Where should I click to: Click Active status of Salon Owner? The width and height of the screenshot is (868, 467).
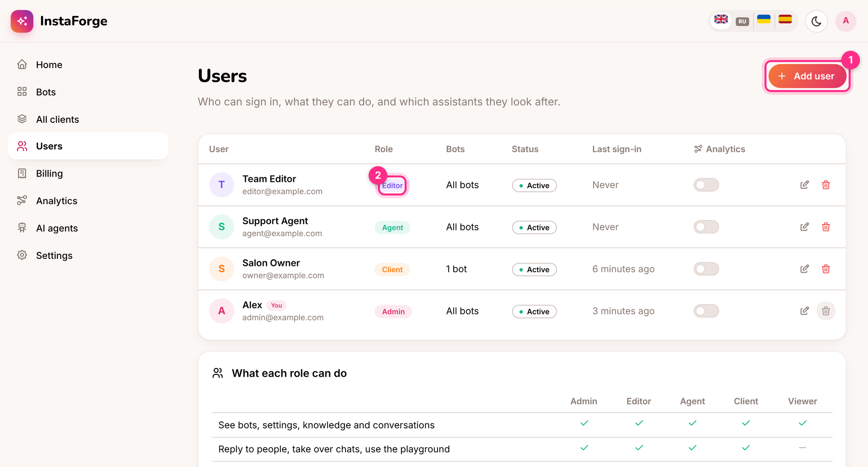coord(534,270)
